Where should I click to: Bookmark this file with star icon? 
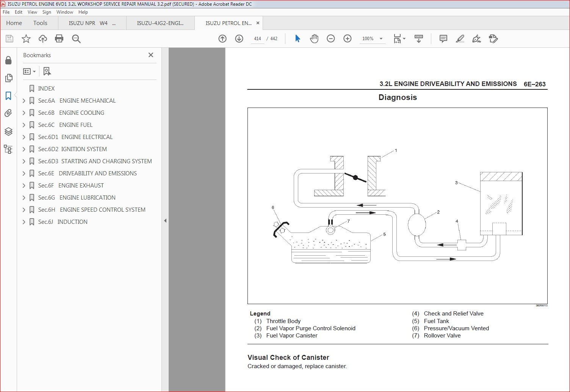[26, 39]
